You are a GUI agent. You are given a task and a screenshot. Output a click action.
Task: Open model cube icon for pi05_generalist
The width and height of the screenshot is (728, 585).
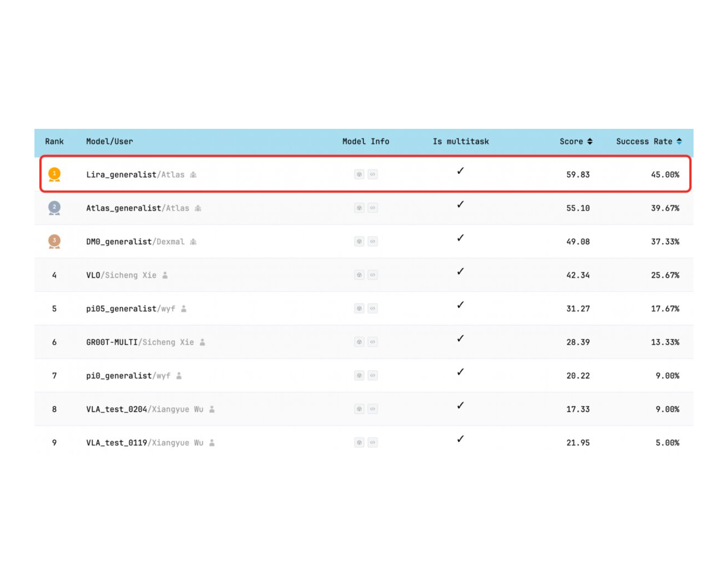[359, 308]
